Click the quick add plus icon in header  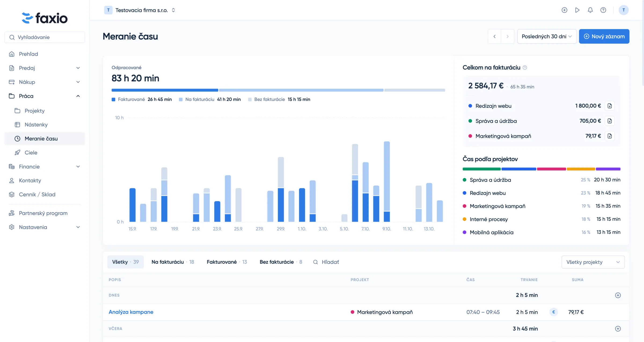(x=564, y=10)
